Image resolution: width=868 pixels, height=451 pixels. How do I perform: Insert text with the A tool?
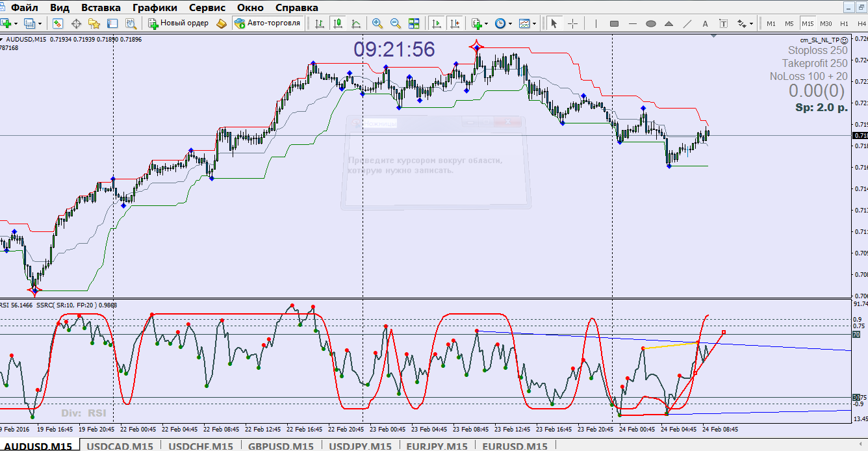[x=706, y=23]
